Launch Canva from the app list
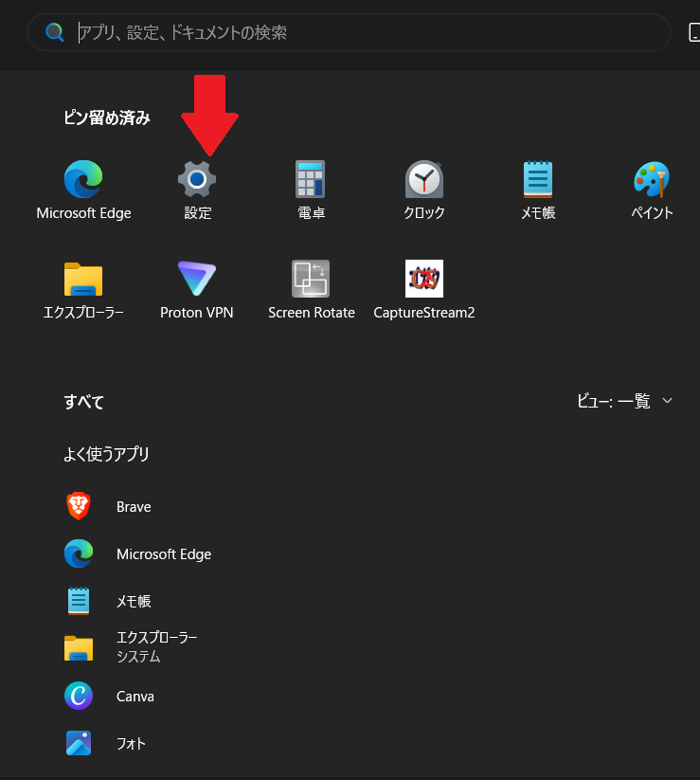Image resolution: width=700 pixels, height=780 pixels. [109, 696]
